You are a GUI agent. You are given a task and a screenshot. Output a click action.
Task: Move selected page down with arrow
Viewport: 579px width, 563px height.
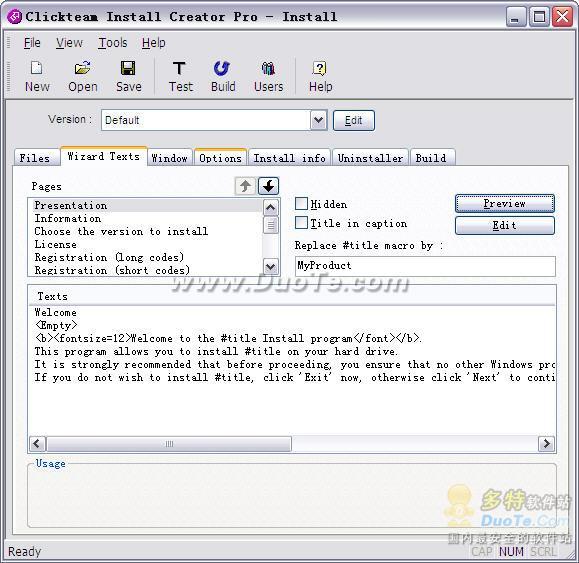268,186
